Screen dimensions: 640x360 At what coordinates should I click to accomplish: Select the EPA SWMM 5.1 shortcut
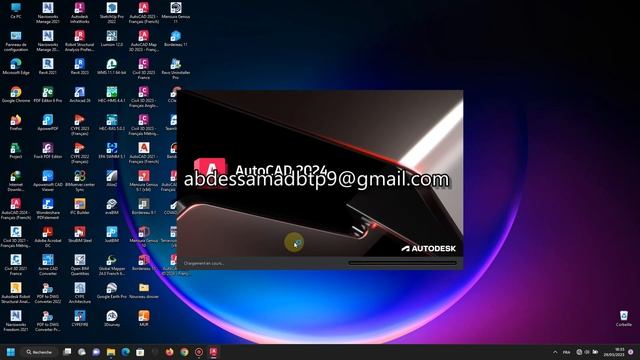(x=111, y=151)
